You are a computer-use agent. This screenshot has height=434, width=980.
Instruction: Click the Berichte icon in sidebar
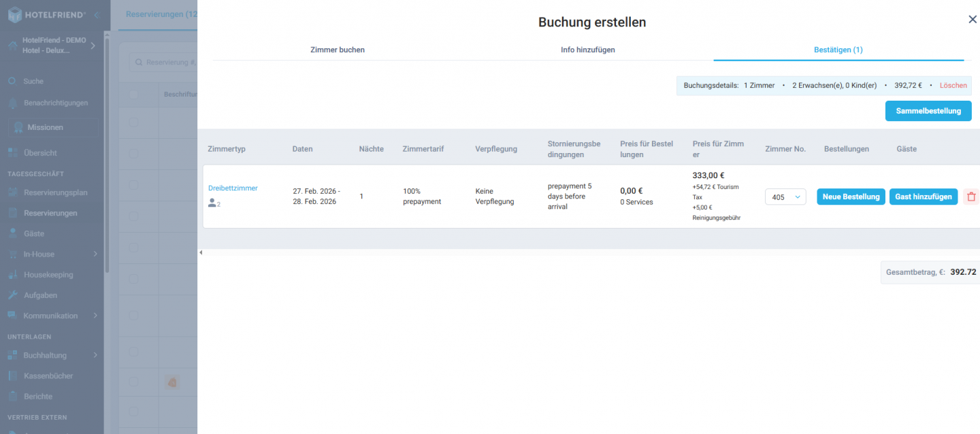[x=12, y=396]
